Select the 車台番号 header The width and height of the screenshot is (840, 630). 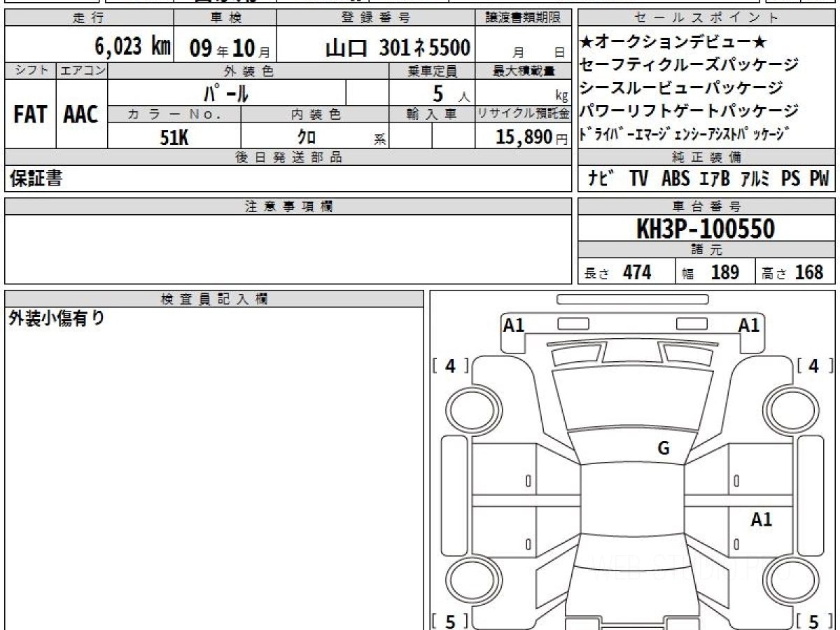click(706, 206)
